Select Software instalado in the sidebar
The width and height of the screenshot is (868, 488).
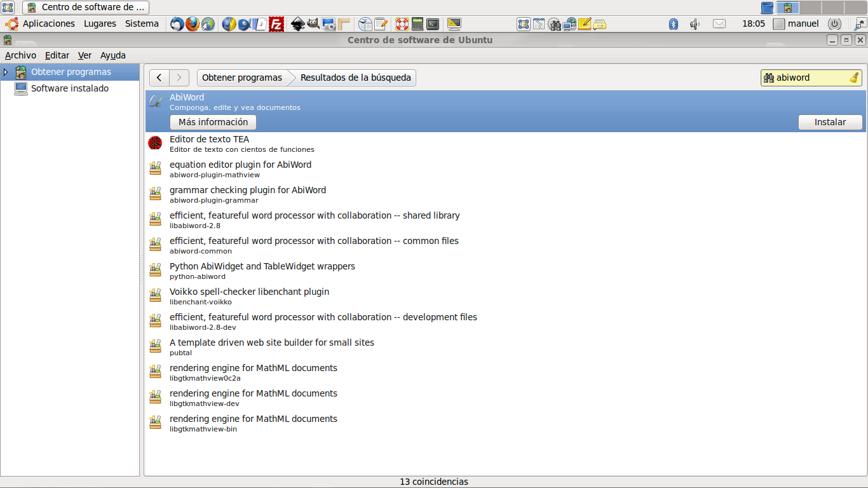pyautogui.click(x=70, y=88)
